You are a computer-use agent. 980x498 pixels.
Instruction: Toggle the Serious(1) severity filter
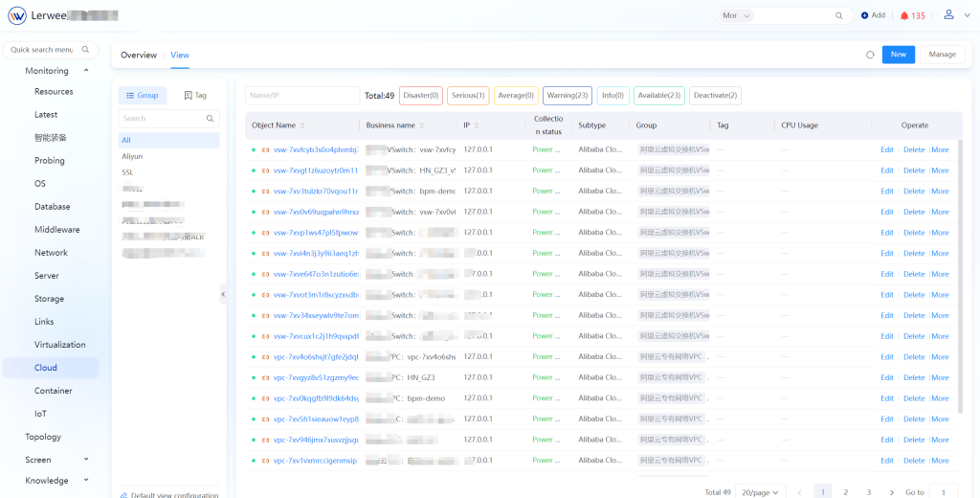coord(467,96)
